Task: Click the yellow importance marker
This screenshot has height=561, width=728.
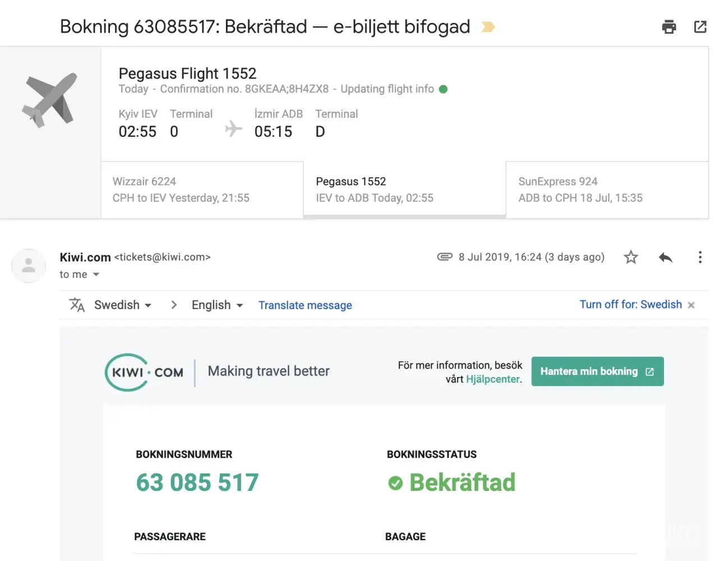Action: point(488,27)
